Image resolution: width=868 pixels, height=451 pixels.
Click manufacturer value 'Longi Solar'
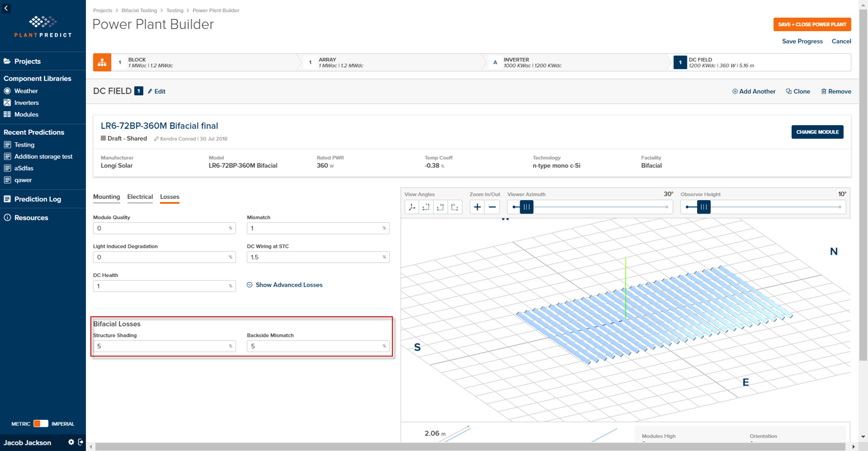pos(117,165)
